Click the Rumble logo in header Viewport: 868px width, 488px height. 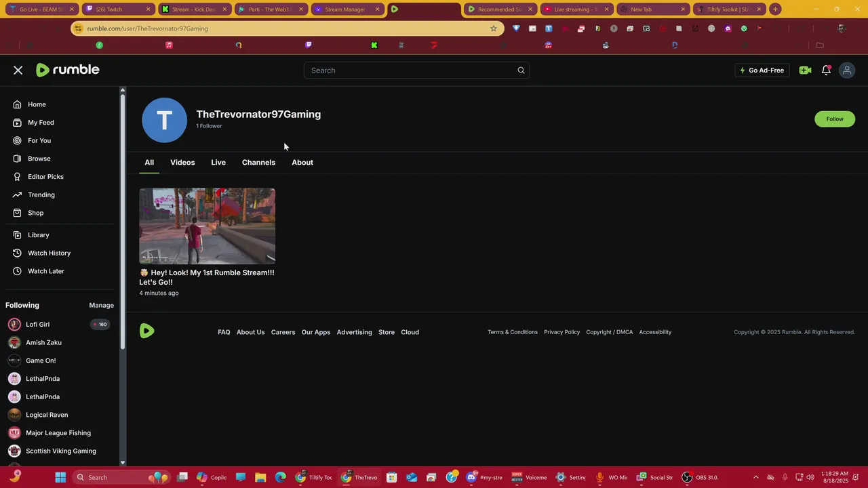(x=67, y=70)
